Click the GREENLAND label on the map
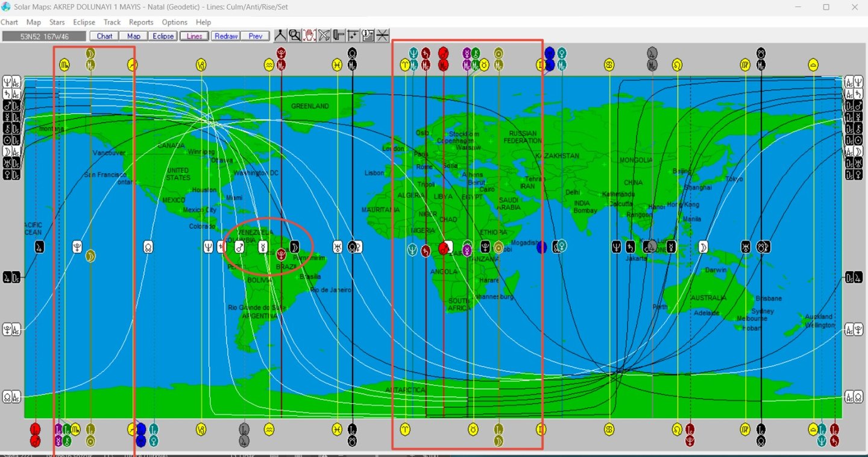Image resolution: width=868 pixels, height=457 pixels. (310, 106)
